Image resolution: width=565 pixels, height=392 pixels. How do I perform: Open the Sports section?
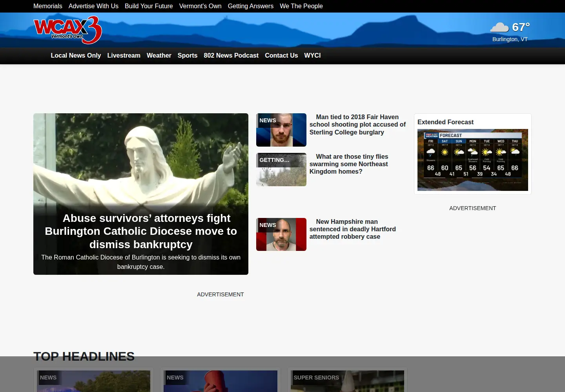(x=188, y=55)
